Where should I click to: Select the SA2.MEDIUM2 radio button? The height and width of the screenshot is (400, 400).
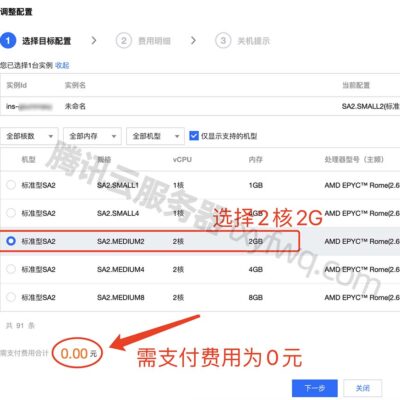point(11,241)
